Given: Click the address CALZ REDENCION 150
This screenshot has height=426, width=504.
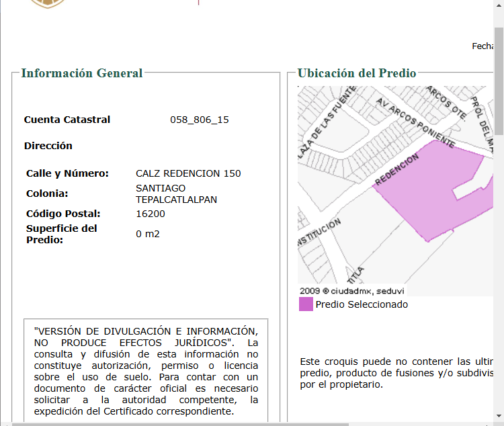Looking at the screenshot, I should (188, 173).
